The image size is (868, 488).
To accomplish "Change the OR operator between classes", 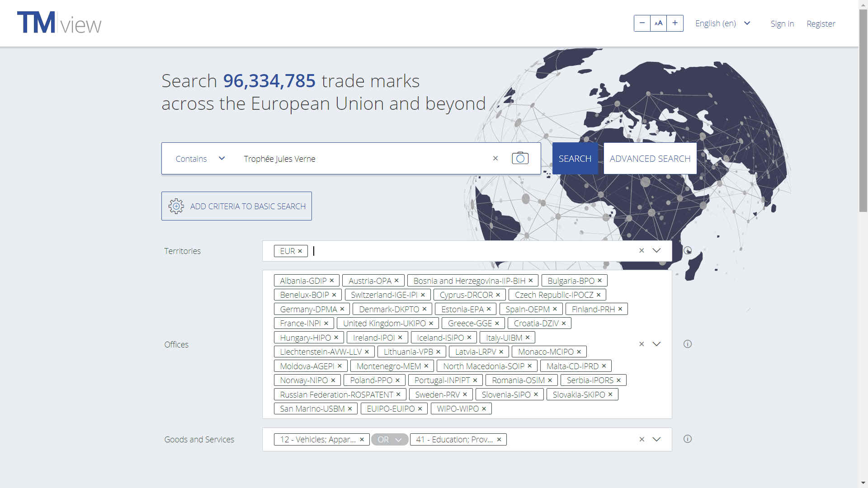I will point(390,440).
